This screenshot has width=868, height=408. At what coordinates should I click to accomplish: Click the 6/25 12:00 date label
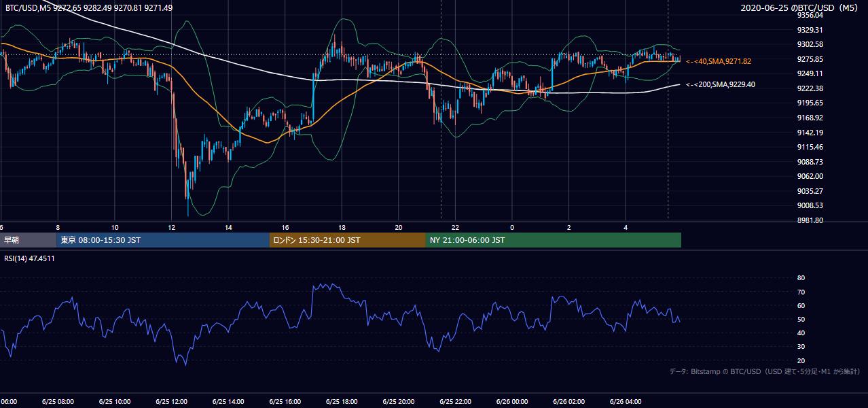click(171, 402)
